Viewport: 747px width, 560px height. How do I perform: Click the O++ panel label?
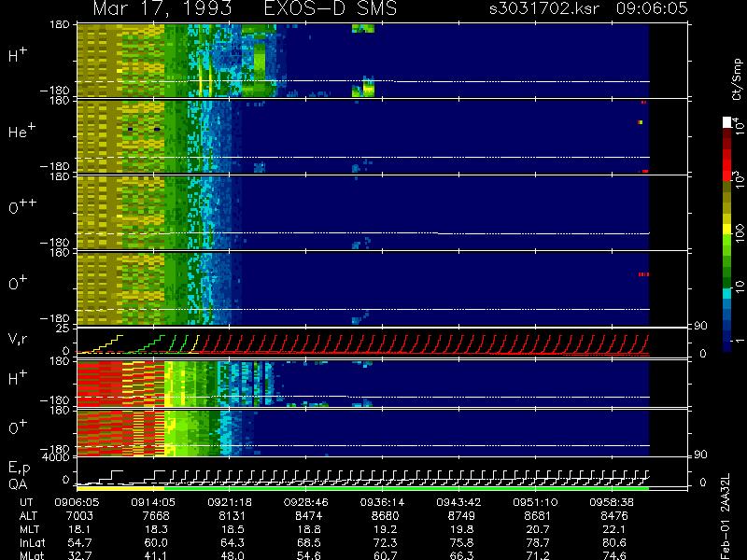21,206
